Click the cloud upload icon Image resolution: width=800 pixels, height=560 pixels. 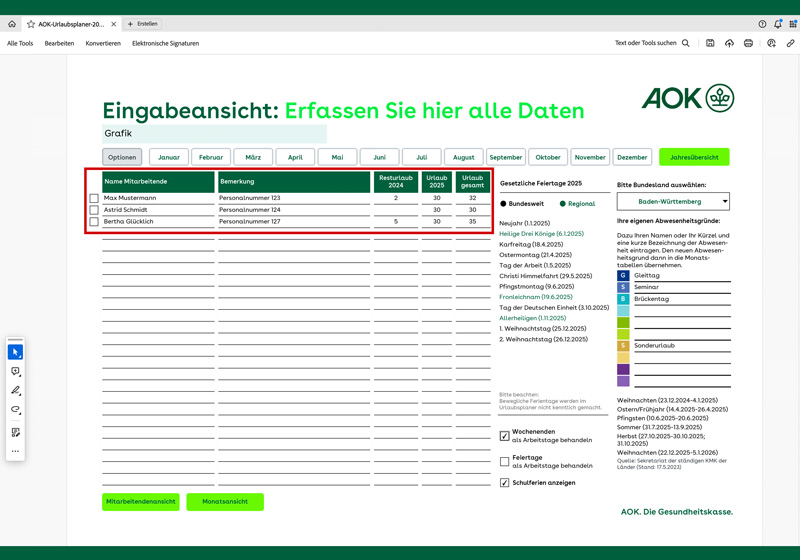pyautogui.click(x=729, y=43)
